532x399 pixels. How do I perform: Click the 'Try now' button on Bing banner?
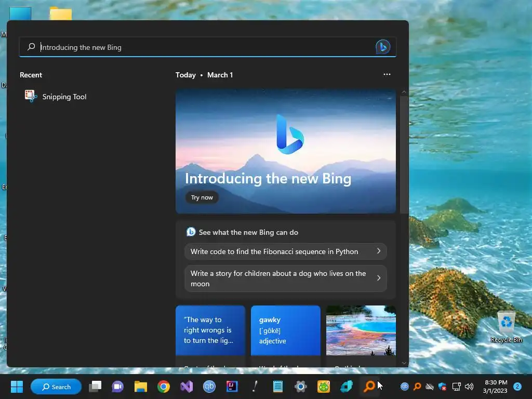202,197
